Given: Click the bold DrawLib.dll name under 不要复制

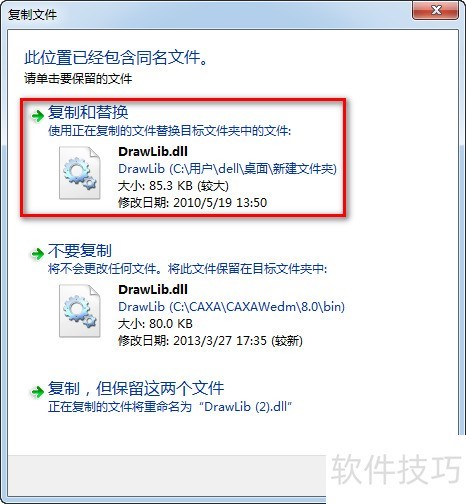Looking at the screenshot, I should coord(153,290).
